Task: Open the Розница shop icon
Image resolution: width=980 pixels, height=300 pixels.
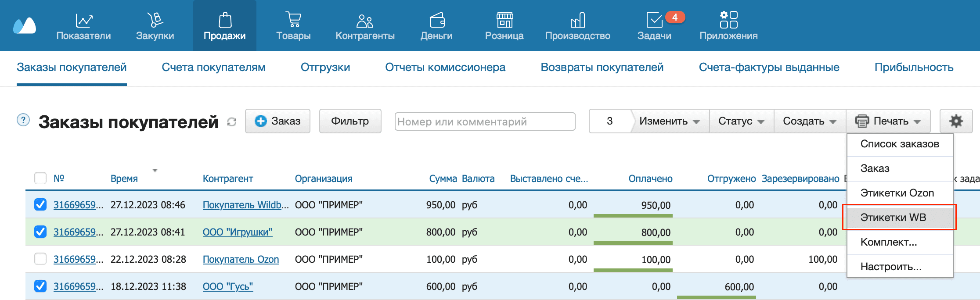Action: 504,20
